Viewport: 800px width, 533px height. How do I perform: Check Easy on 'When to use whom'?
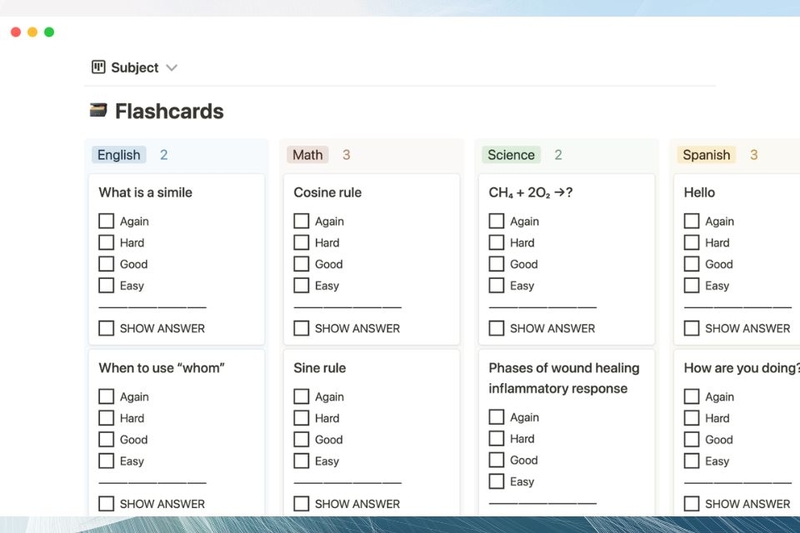pos(106,461)
